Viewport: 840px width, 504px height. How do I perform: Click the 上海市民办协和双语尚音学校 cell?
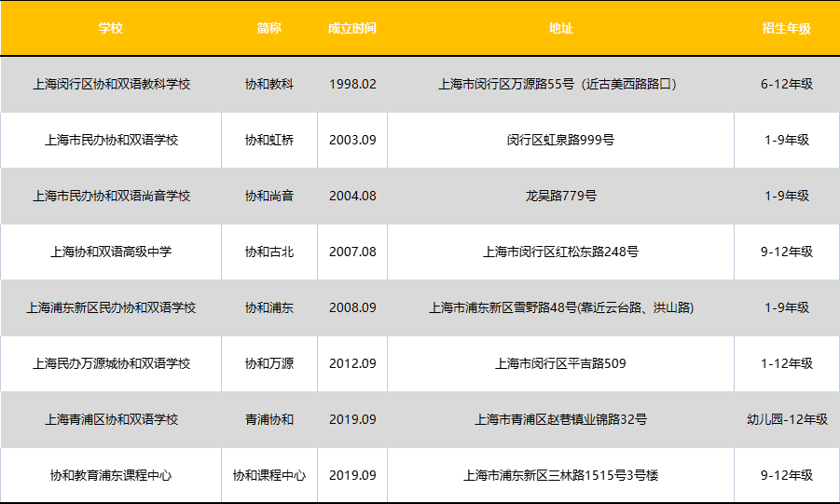(111, 196)
